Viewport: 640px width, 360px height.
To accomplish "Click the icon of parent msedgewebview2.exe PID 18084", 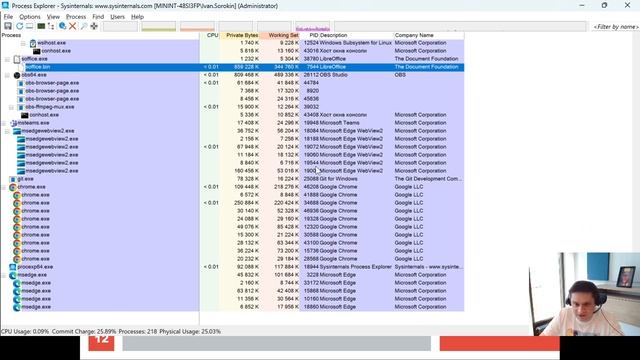I will (17, 131).
